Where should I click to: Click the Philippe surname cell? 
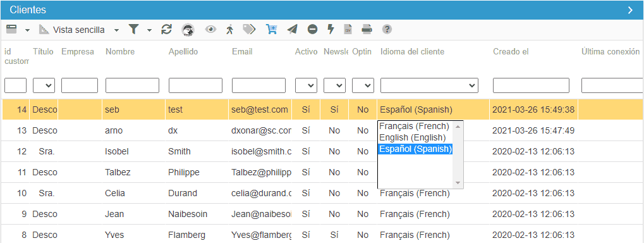[197, 172]
